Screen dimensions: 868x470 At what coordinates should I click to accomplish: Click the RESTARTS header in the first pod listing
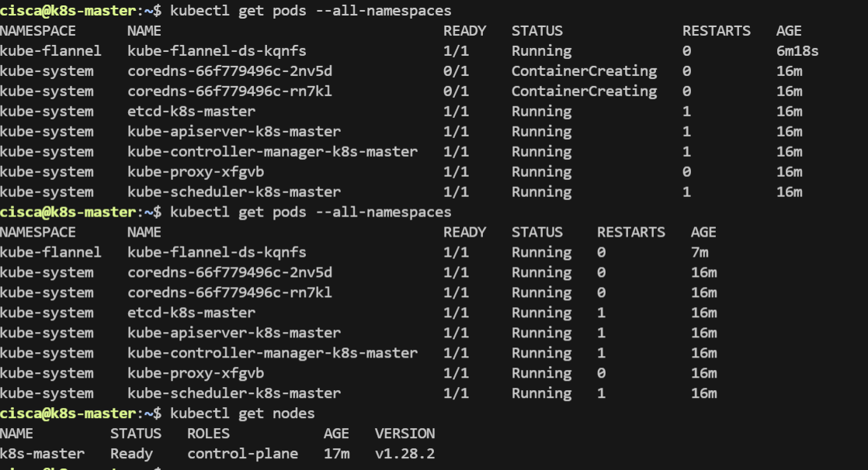[x=717, y=31]
